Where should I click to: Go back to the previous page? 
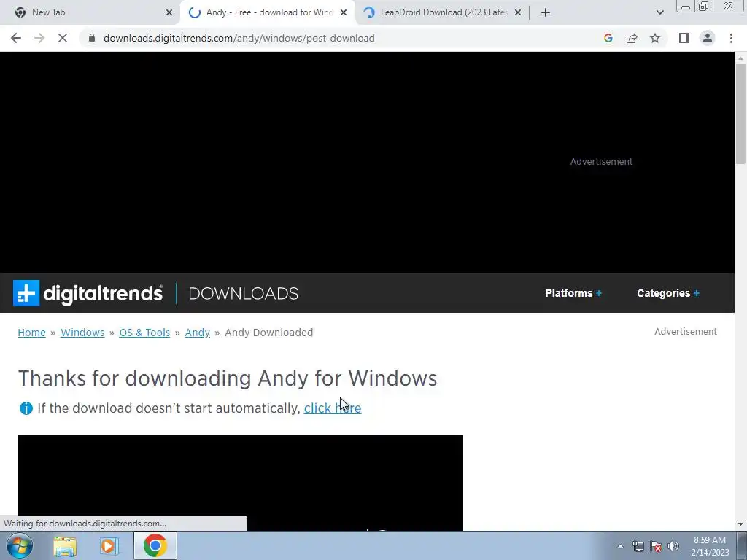point(16,38)
